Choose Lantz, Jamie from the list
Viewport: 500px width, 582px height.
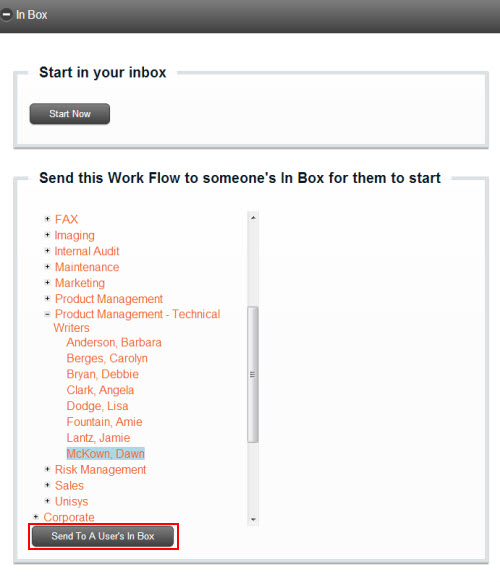(98, 438)
